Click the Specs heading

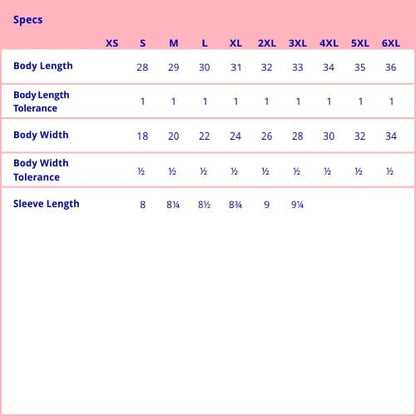tap(28, 20)
